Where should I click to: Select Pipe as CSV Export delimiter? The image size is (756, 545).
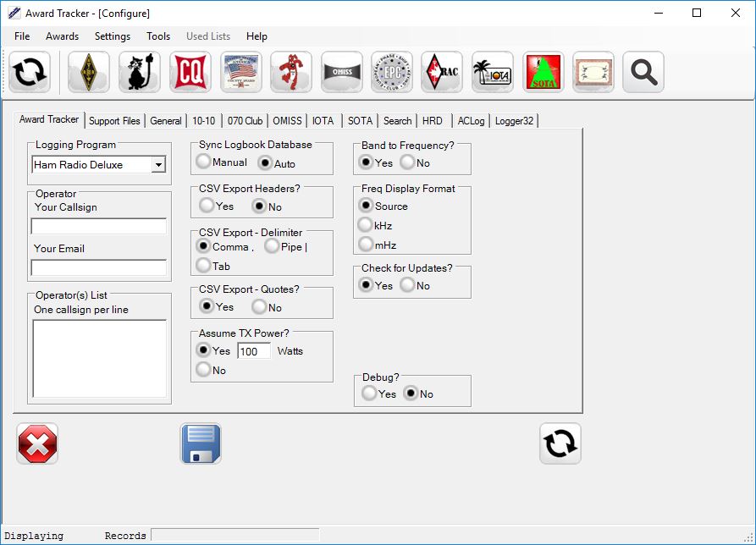coord(286,247)
